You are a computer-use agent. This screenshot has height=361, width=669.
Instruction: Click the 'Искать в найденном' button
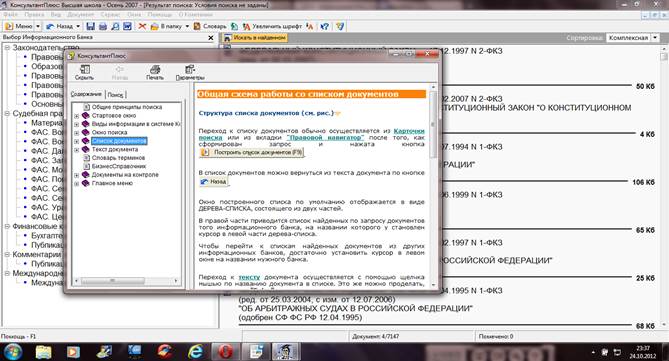coord(255,38)
